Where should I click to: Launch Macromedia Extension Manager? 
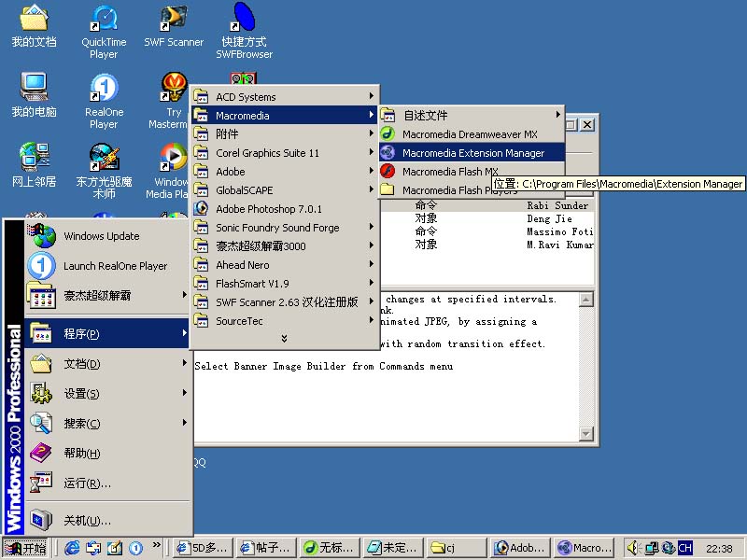(x=472, y=153)
